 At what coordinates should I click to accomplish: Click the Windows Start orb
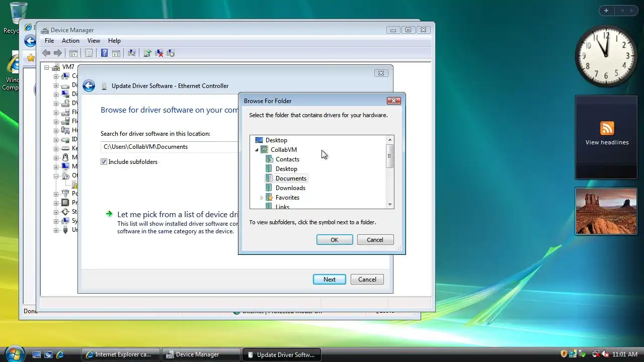click(x=14, y=353)
